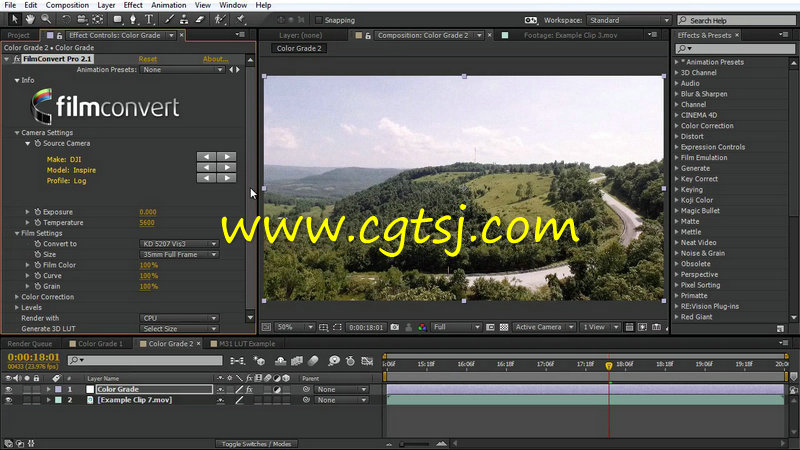
Task: Open the Render with CPU dropdown
Action: [x=179, y=318]
